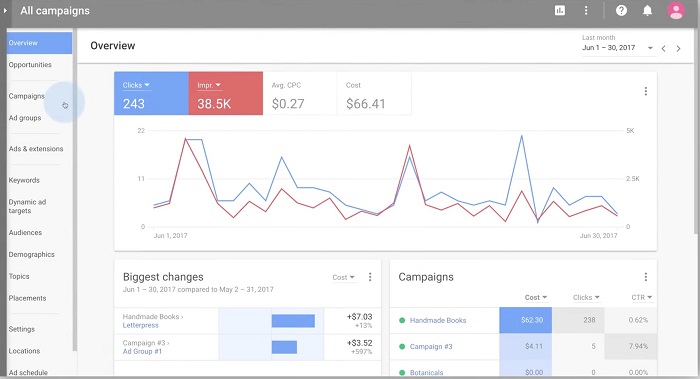Open the Campaigns card three-dot menu
Viewport: 700px width, 379px height.
click(x=646, y=277)
